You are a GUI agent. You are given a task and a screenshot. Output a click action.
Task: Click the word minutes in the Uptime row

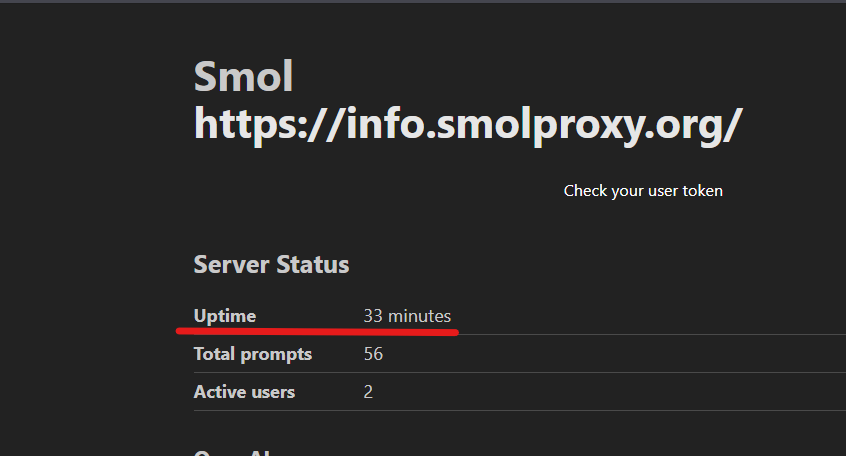[419, 316]
